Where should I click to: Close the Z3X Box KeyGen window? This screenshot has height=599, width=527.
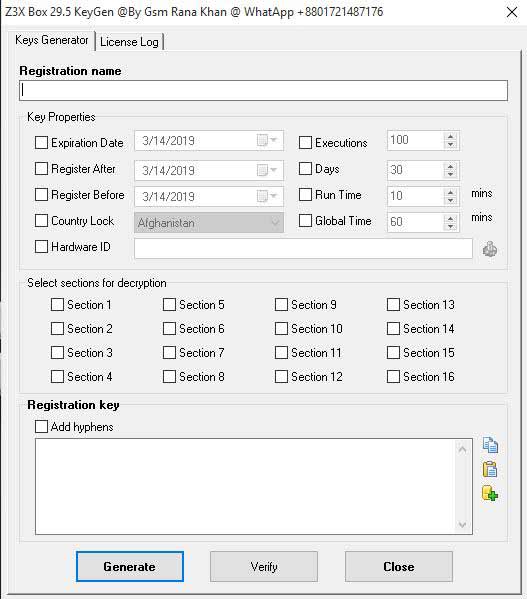tap(512, 12)
